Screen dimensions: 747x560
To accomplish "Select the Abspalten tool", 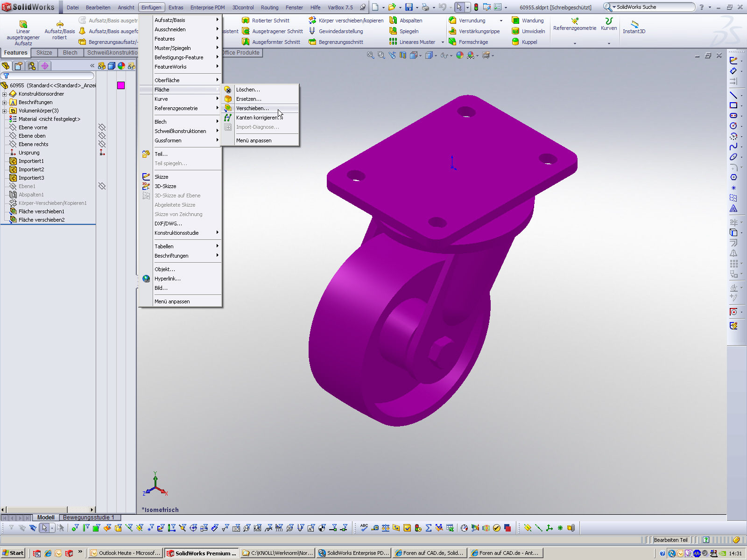I will coord(406,21).
